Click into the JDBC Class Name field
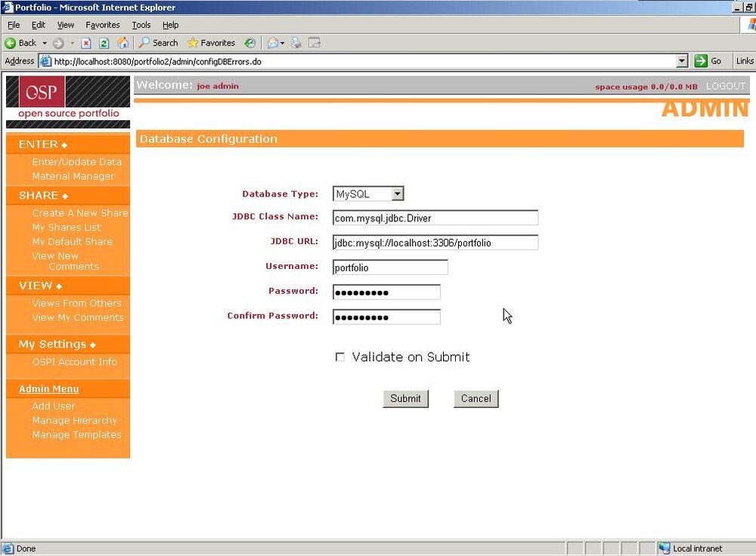 [x=435, y=218]
